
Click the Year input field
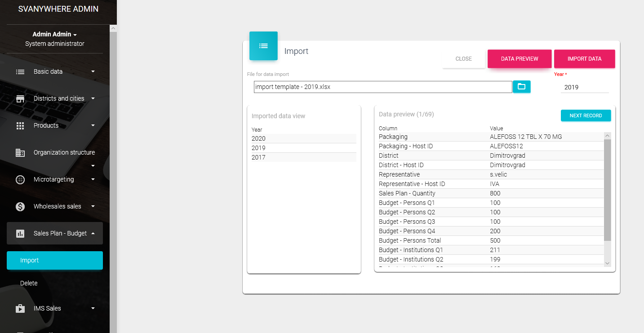click(x=584, y=87)
